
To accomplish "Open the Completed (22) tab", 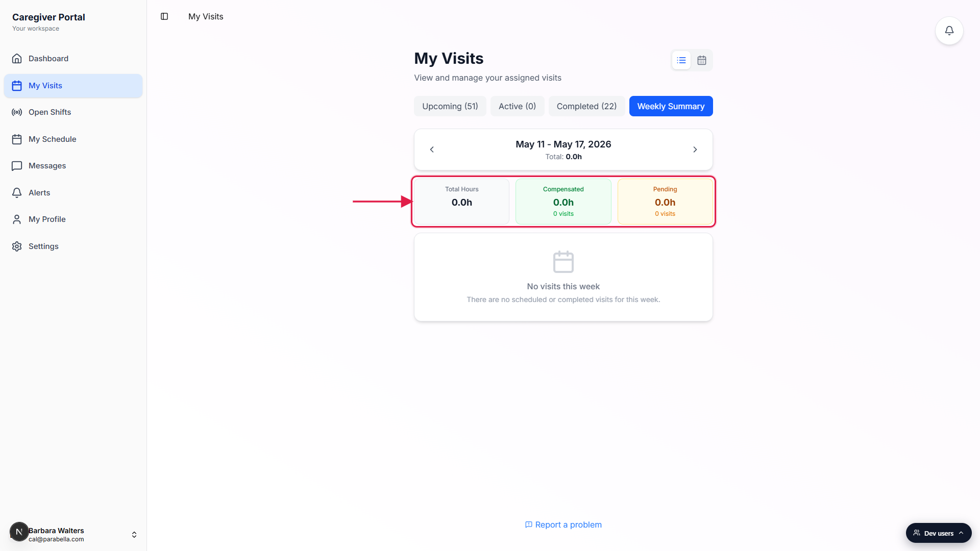I will pos(586,106).
